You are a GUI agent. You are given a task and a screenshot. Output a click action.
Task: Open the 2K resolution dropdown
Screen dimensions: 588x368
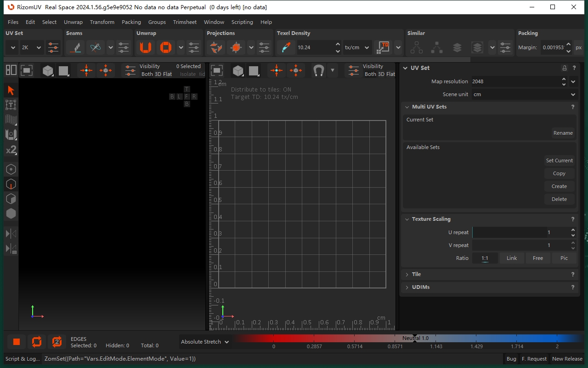coord(32,47)
